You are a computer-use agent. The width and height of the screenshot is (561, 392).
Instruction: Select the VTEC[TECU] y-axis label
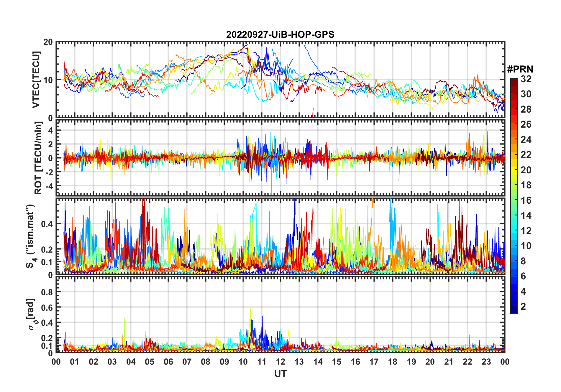point(36,80)
